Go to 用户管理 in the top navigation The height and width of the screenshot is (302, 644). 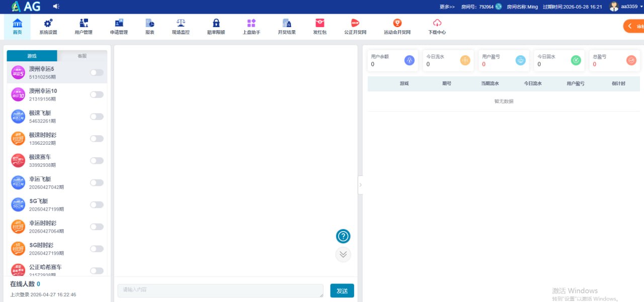coord(84,27)
